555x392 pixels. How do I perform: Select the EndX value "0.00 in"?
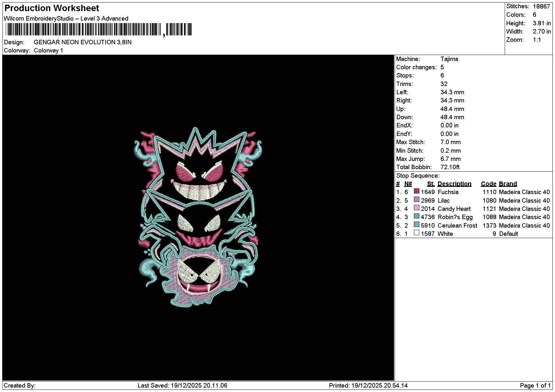(x=449, y=125)
